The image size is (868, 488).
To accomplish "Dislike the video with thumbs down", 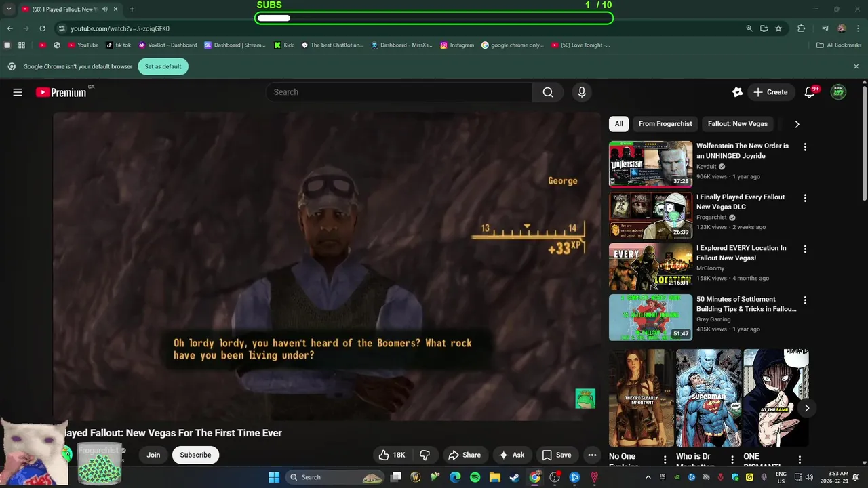I will (x=425, y=455).
